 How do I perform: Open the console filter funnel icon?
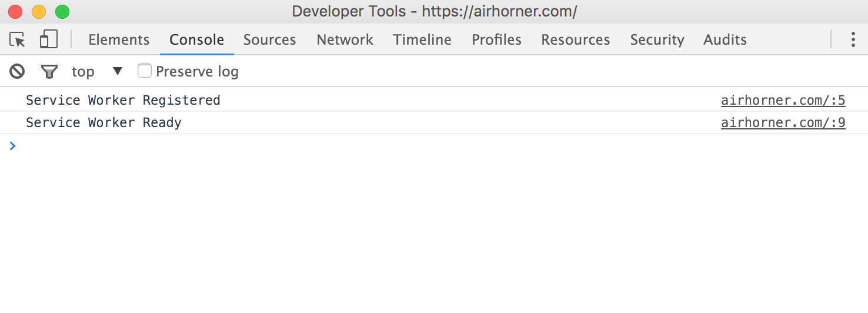point(49,72)
